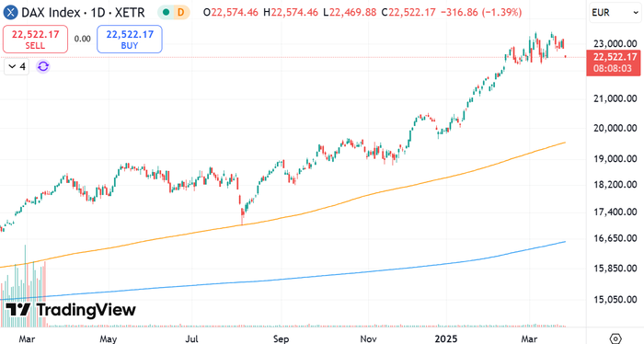Click the 15,850.00 price axis label
Screen dimensions: 644x344
click(x=615, y=268)
